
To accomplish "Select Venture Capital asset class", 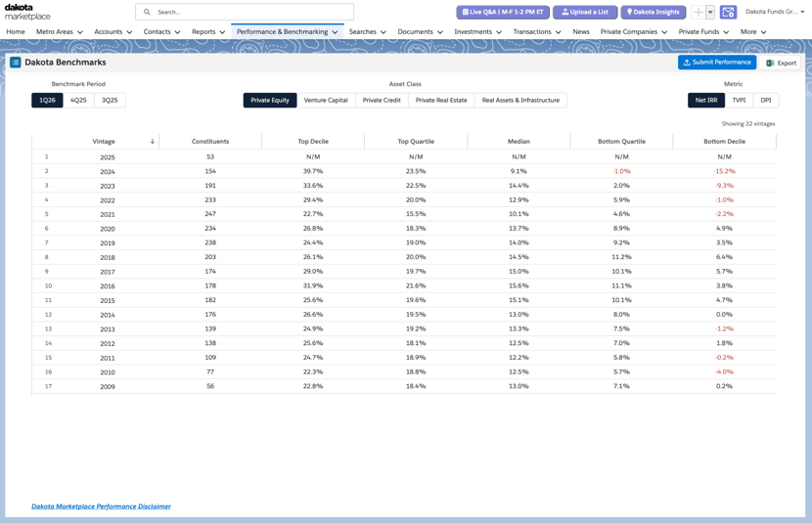I will [326, 101].
